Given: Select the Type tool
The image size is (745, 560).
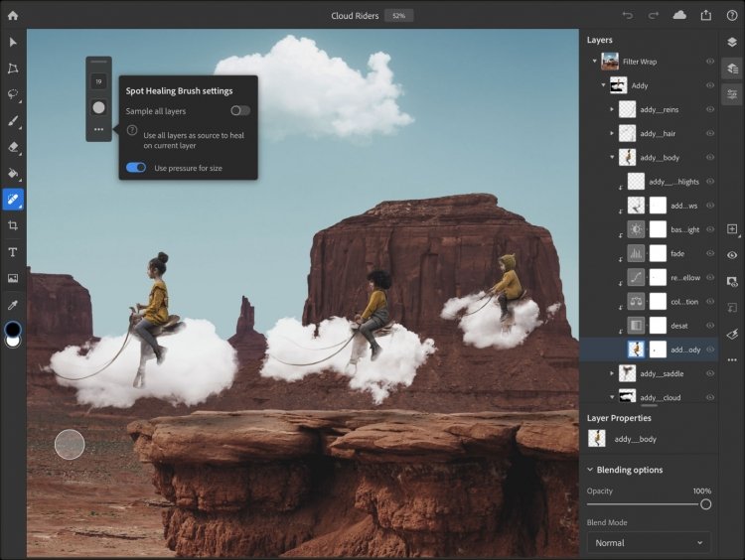Looking at the screenshot, I should coord(13,252).
